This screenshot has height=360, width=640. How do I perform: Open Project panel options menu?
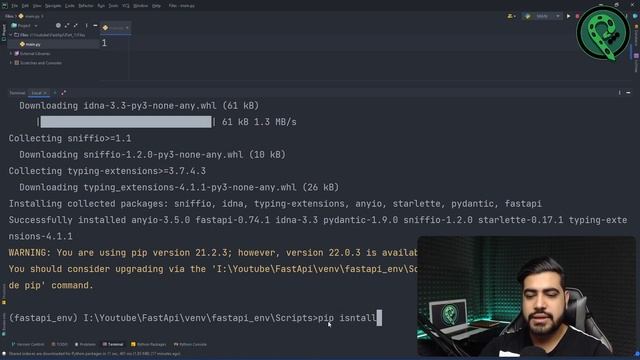(86, 25)
